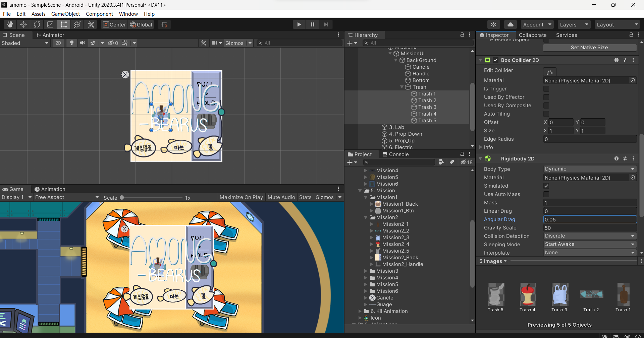644x338 pixels.
Task: Toggle scene lighting bulb icon
Action: coord(71,43)
